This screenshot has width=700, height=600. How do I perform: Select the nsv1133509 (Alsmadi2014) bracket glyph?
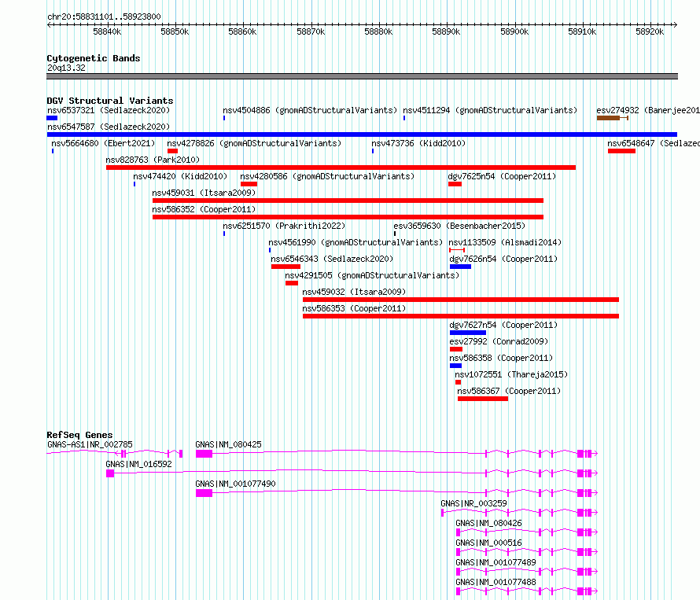tap(457, 250)
